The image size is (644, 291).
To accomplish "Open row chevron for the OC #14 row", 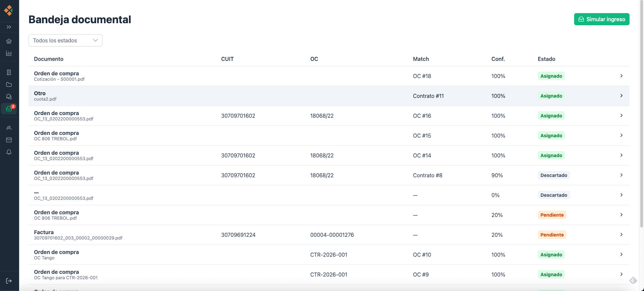I will click(621, 155).
